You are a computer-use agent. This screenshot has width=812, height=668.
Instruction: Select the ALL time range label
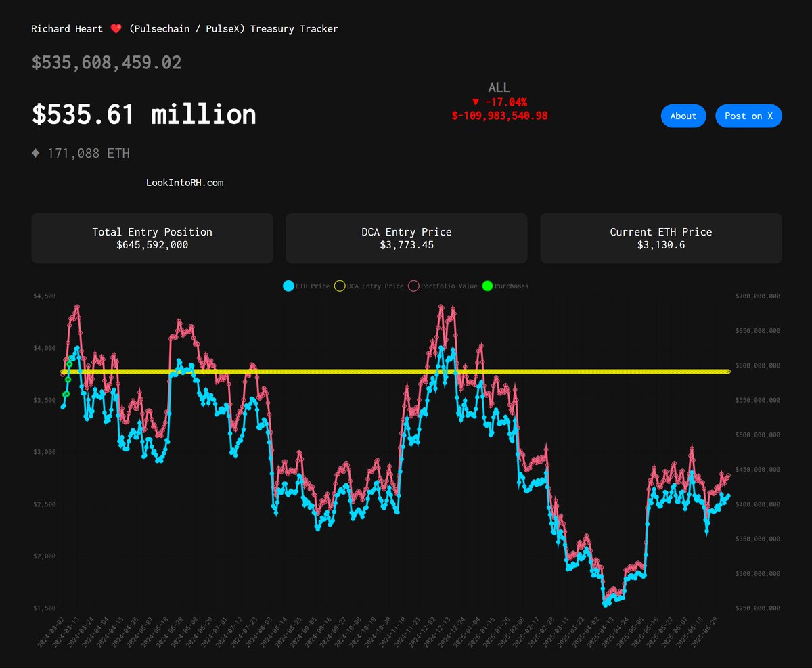click(499, 87)
